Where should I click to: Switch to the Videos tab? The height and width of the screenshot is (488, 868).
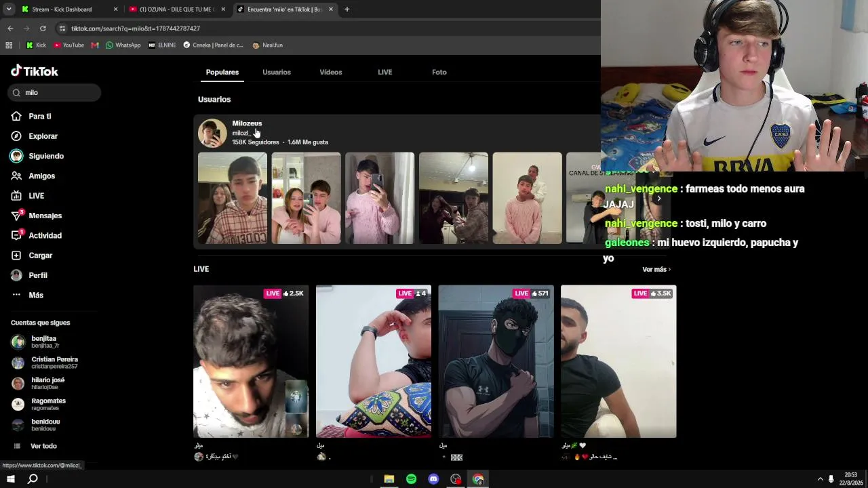click(x=331, y=72)
